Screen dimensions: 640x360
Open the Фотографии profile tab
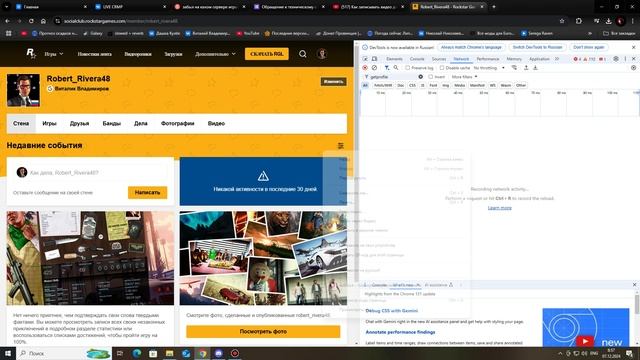click(178, 123)
